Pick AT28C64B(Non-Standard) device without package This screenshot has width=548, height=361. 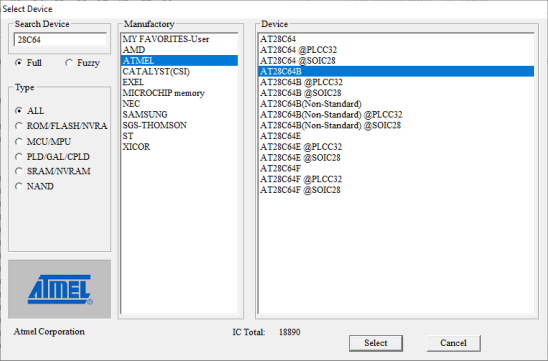pyautogui.click(x=396, y=104)
